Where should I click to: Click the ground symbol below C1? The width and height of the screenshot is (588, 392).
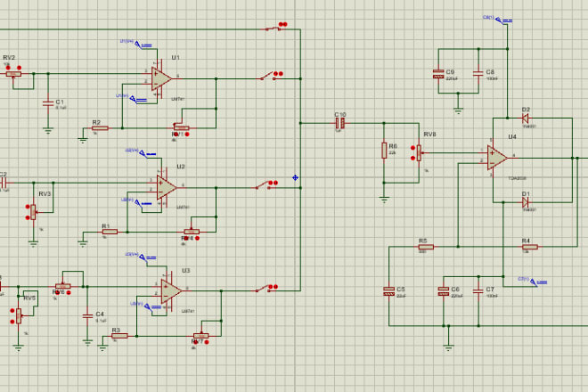point(48,131)
